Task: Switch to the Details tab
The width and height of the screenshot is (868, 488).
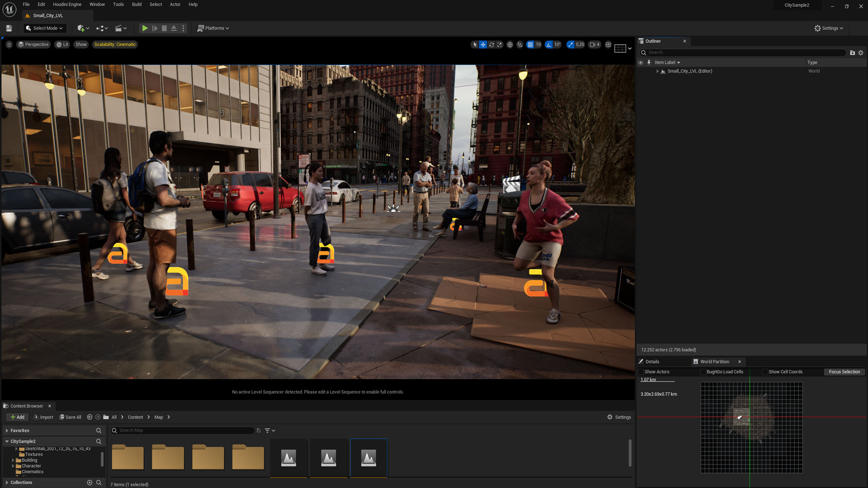Action: [x=652, y=361]
